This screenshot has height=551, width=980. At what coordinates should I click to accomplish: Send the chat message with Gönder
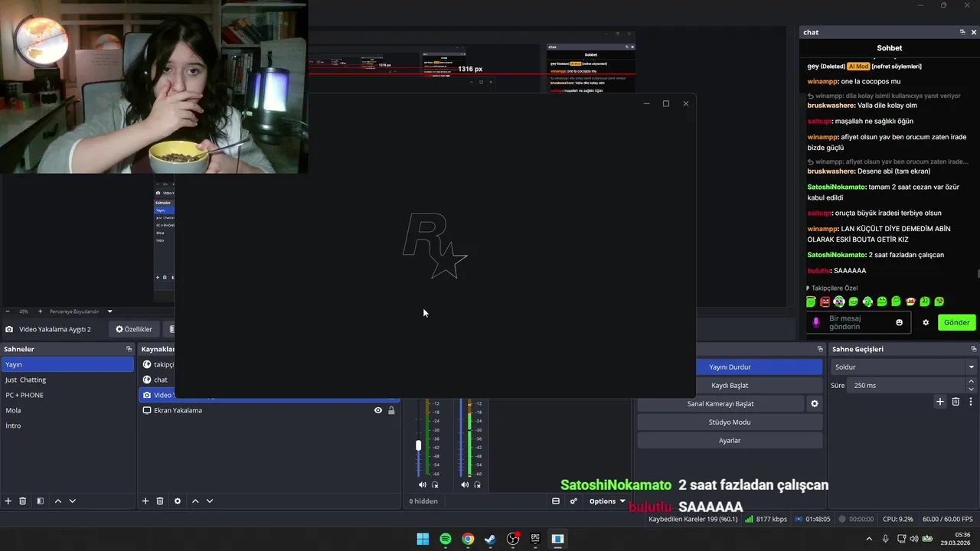coord(956,322)
